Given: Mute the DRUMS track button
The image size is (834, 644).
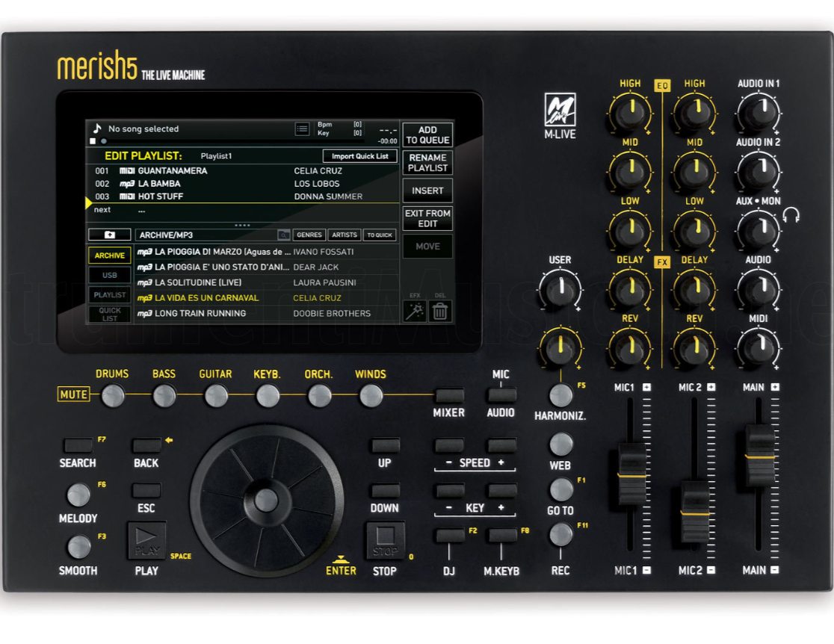Looking at the screenshot, I should pyautogui.click(x=113, y=395).
